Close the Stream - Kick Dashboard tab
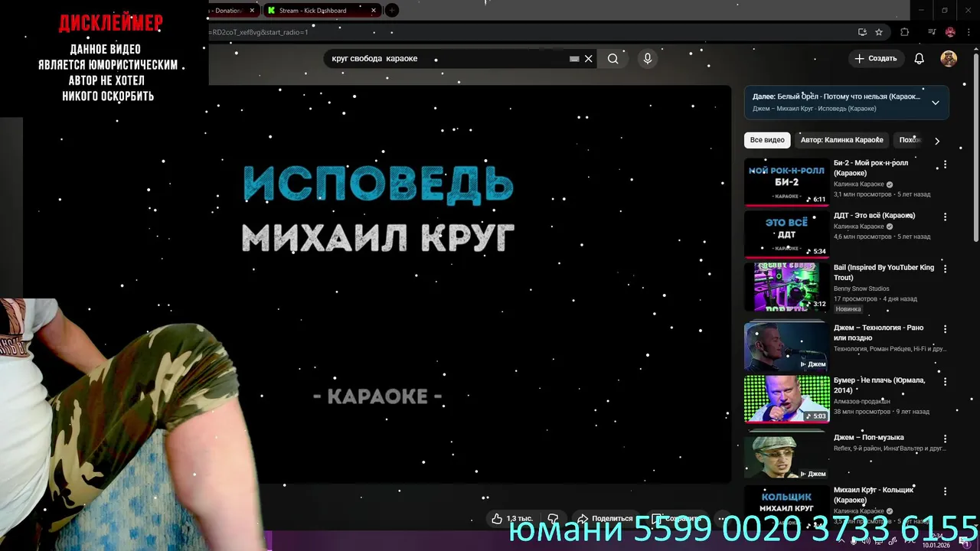 pyautogui.click(x=374, y=11)
